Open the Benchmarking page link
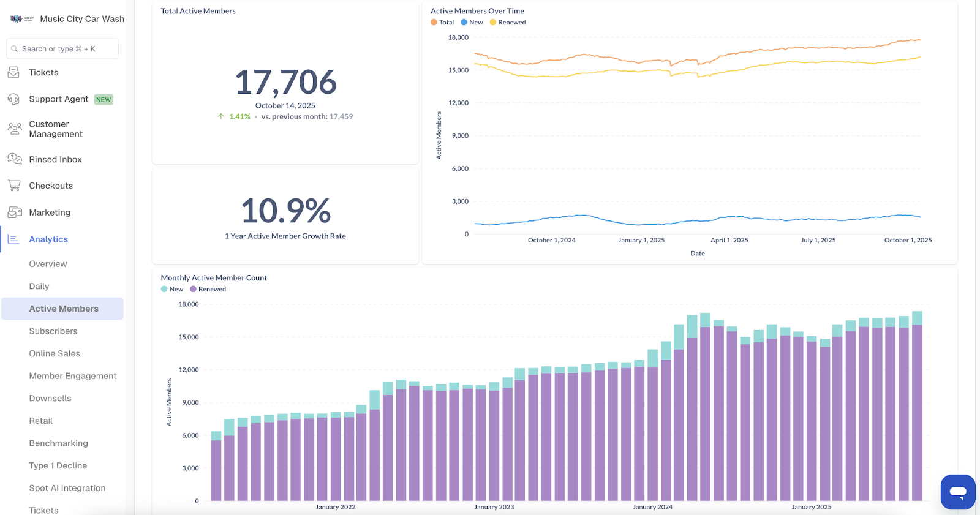 coord(58,443)
